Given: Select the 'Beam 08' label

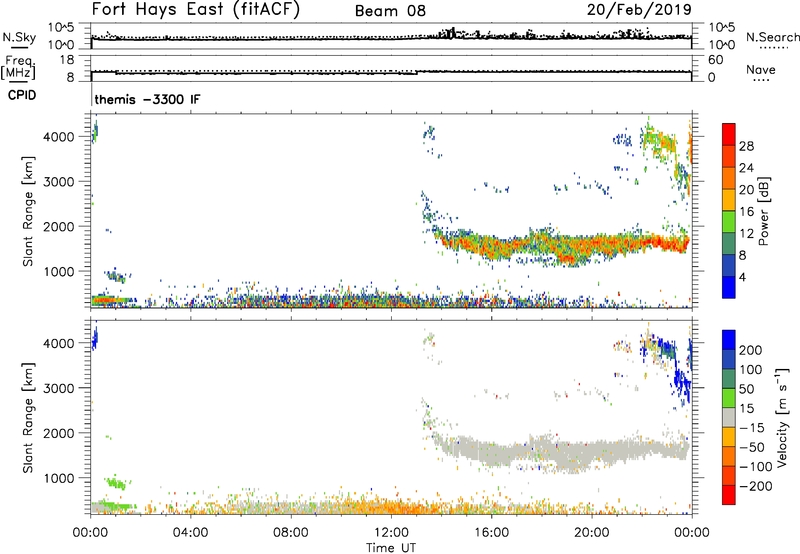Looking at the screenshot, I should (x=390, y=11).
